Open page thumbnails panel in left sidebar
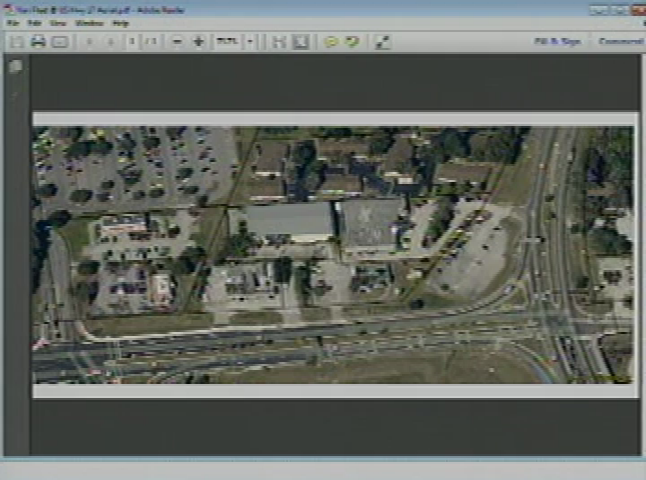This screenshot has width=646, height=480. tap(16, 66)
